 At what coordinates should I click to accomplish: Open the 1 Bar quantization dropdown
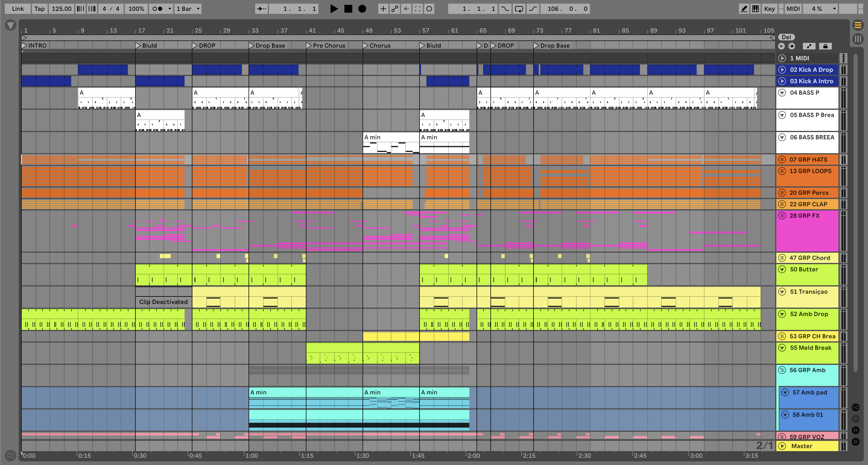pyautogui.click(x=188, y=9)
